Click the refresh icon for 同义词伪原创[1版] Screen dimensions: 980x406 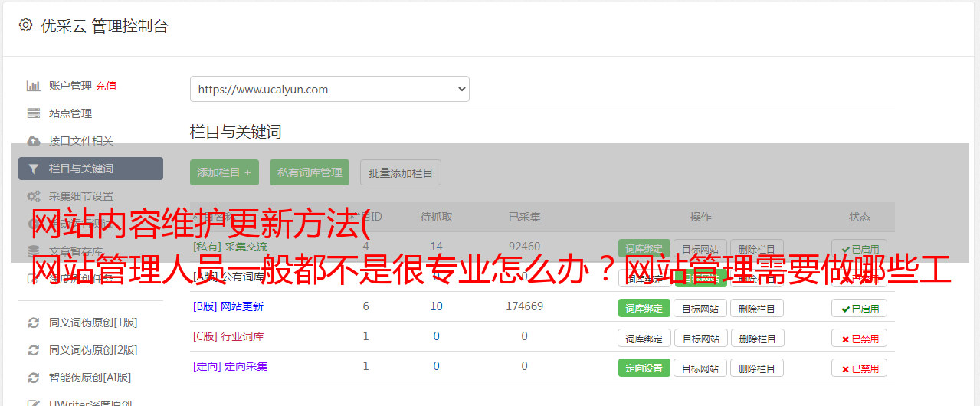point(34,323)
